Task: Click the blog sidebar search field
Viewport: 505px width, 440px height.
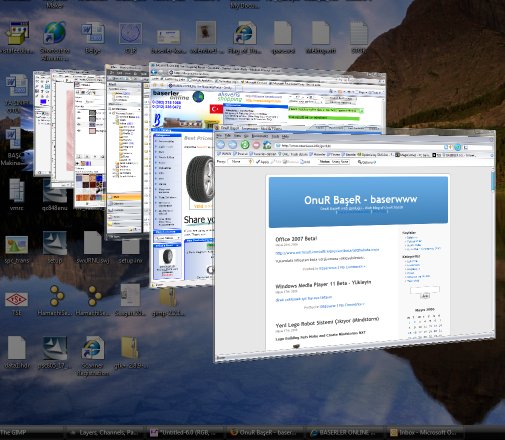Action: 425,290
